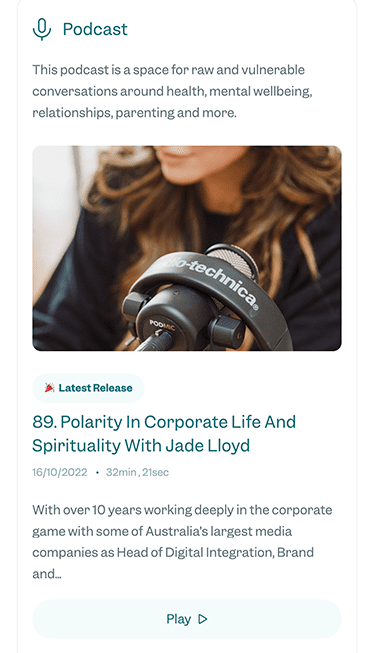Click the Latest Release badge
Viewport: 375px width, 653px height.
(88, 388)
